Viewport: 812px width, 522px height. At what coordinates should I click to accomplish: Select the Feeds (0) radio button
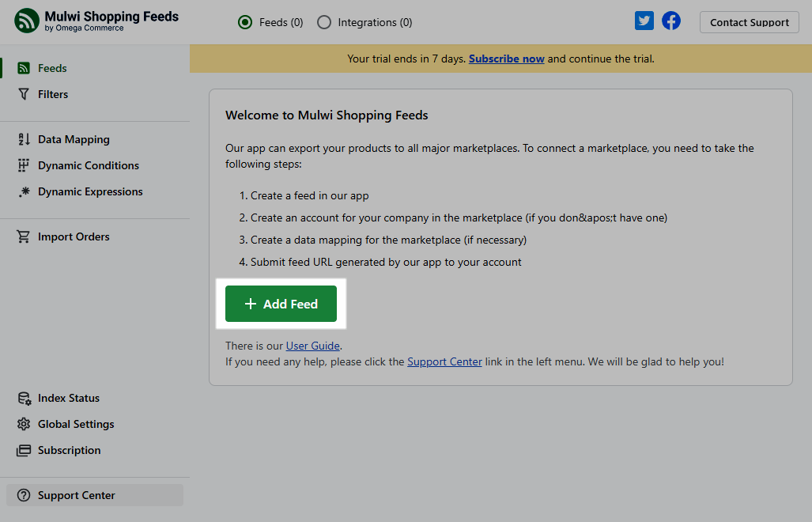click(x=245, y=22)
